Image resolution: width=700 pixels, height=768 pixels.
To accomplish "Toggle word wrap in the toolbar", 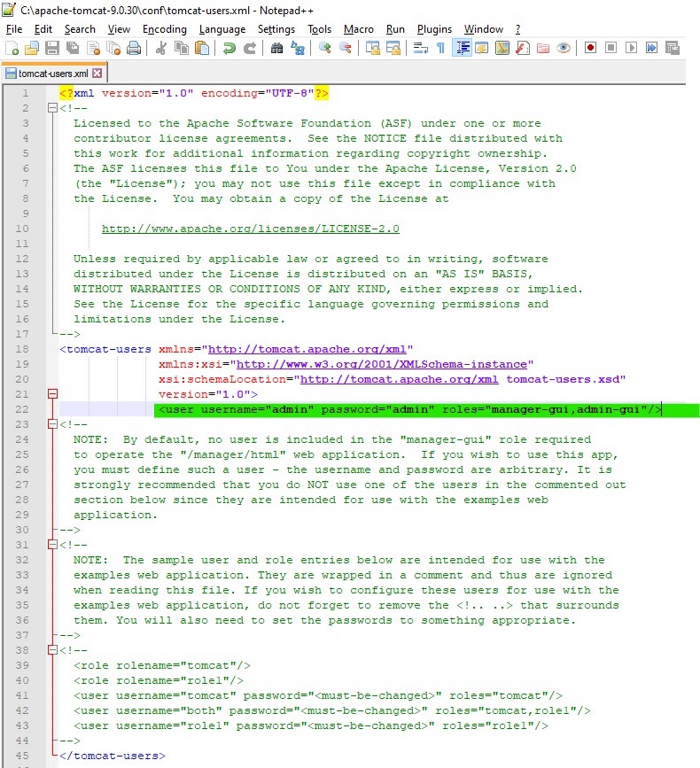I will click(420, 48).
